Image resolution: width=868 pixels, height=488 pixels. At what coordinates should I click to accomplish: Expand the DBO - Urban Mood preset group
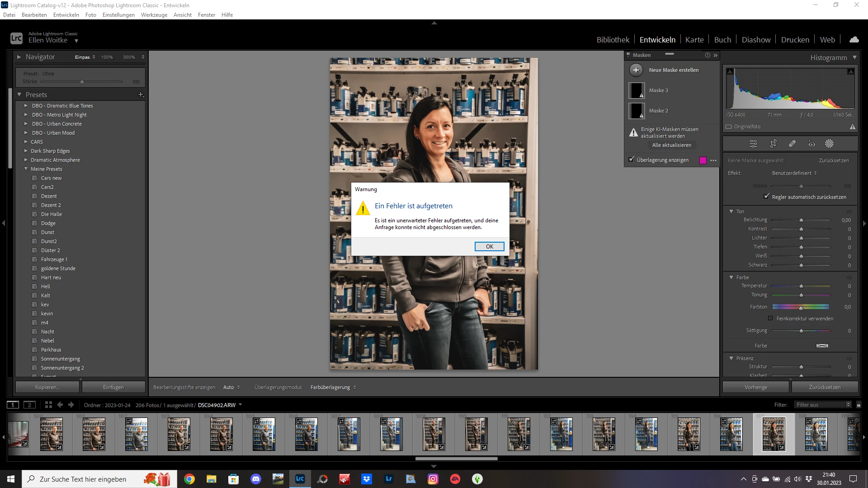[x=26, y=133]
